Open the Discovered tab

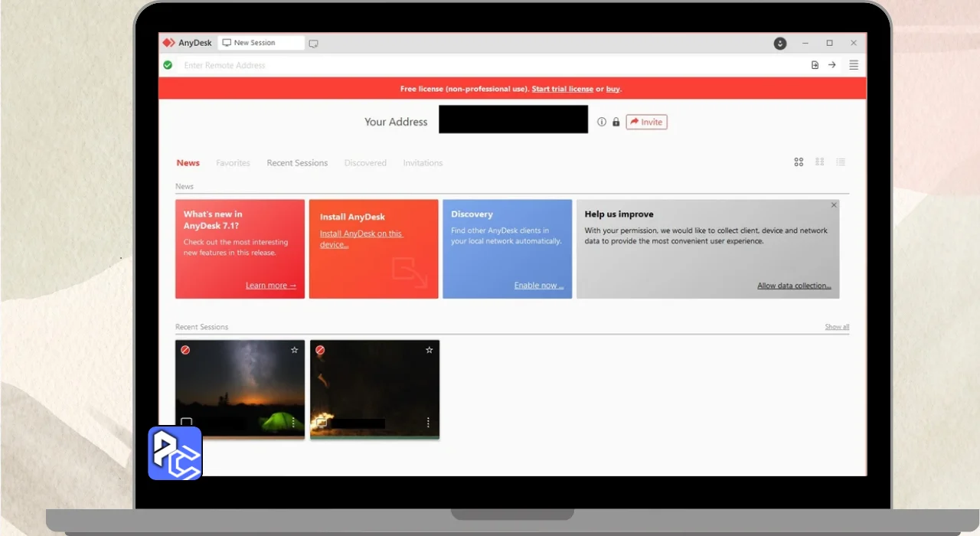point(365,163)
